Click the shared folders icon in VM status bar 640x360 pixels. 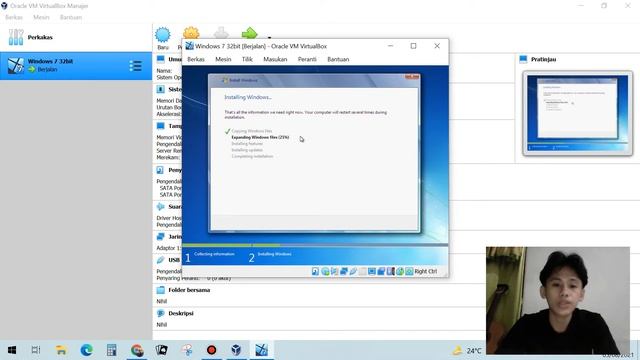pos(362,271)
